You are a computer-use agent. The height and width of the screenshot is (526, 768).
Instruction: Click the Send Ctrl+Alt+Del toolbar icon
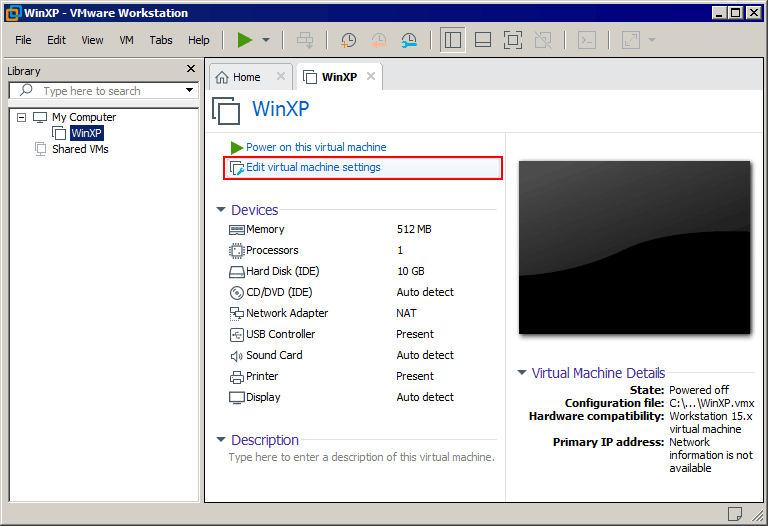[x=305, y=40]
